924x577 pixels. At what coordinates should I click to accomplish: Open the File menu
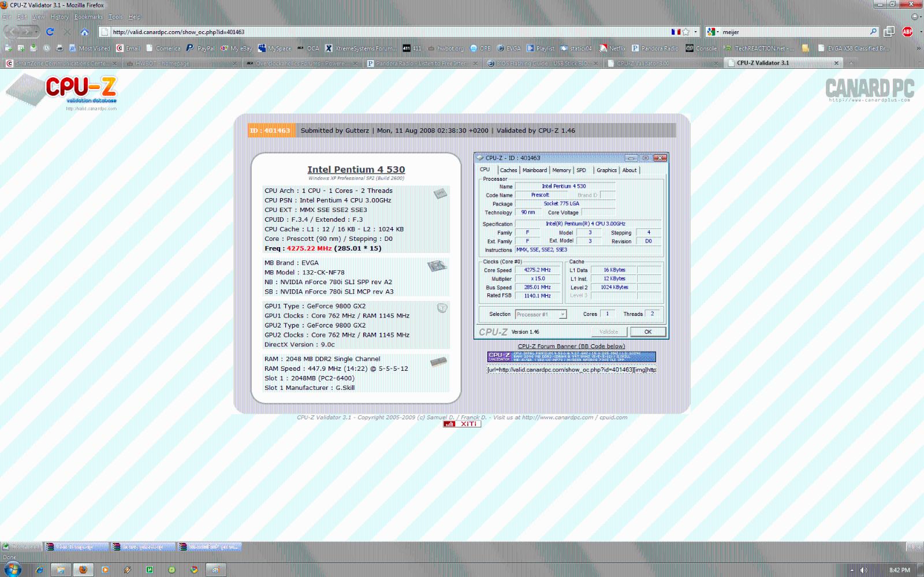pos(7,17)
